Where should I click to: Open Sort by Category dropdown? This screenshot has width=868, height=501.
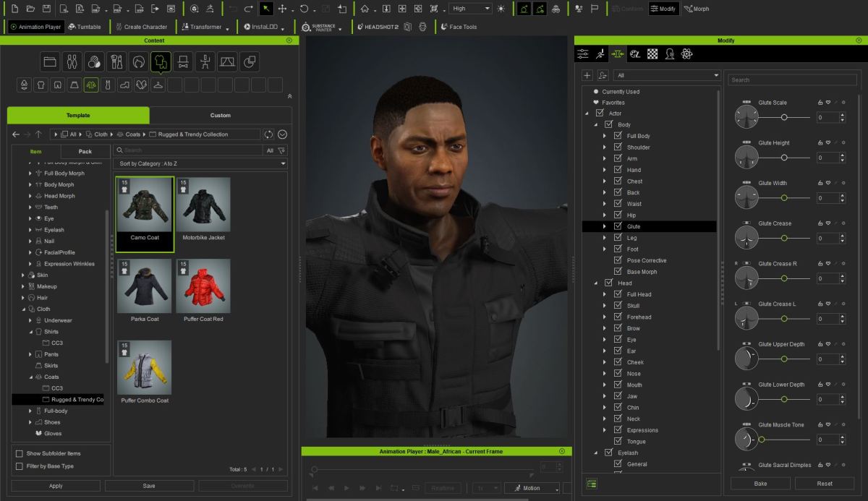(200, 164)
